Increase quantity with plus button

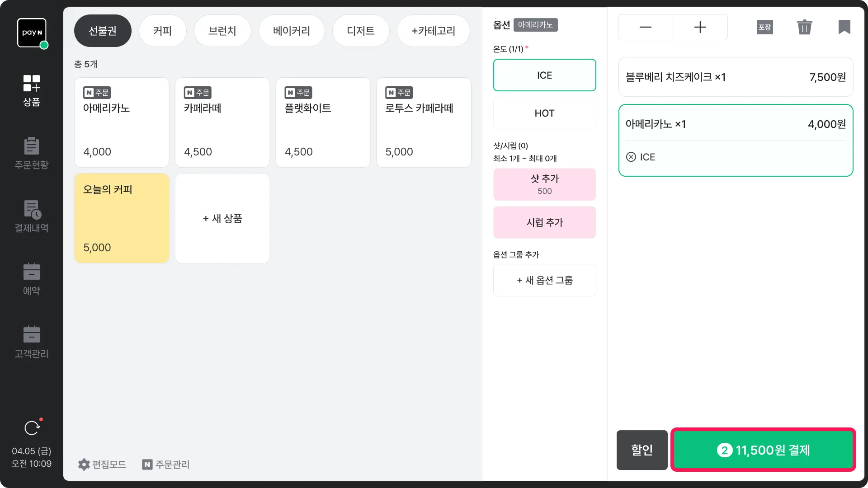coord(700,27)
